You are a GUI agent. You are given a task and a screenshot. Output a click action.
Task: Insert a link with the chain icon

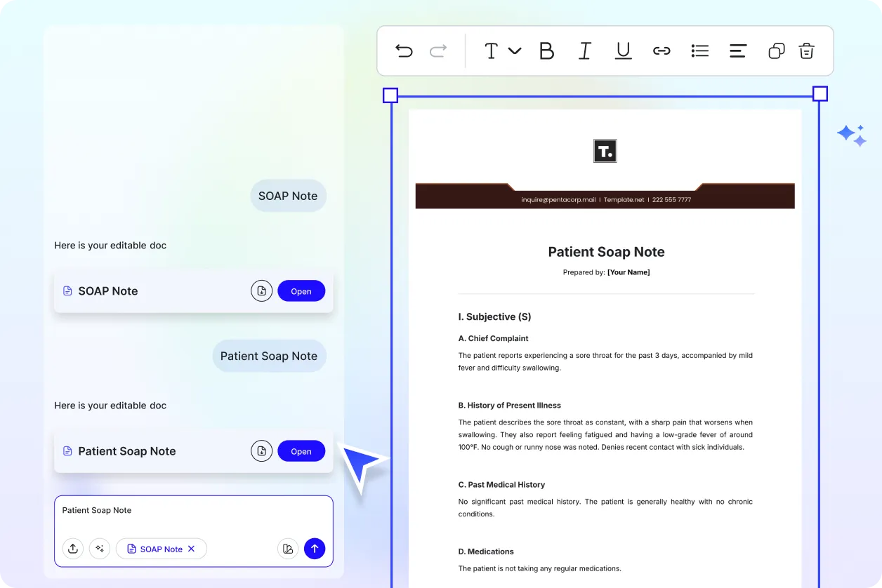(661, 51)
